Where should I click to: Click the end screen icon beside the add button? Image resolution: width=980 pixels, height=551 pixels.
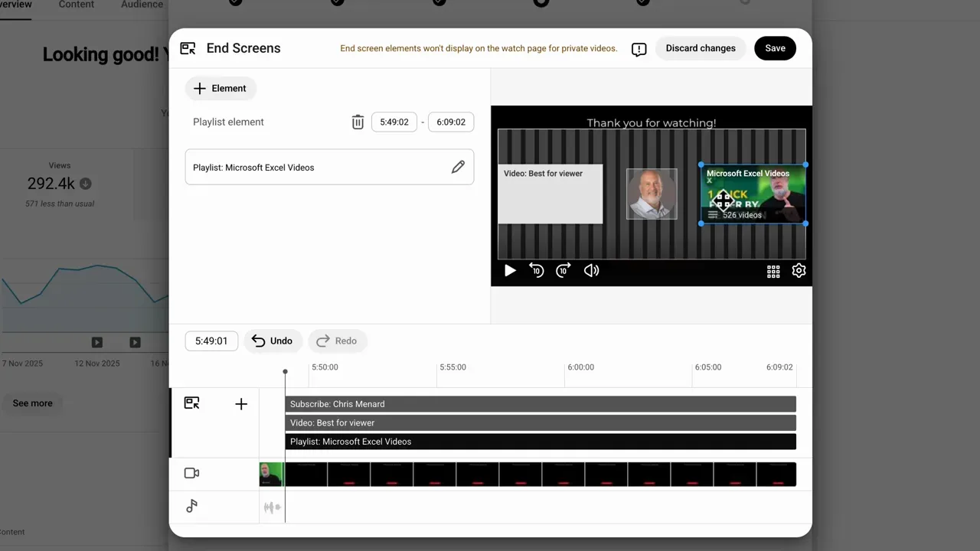point(191,403)
